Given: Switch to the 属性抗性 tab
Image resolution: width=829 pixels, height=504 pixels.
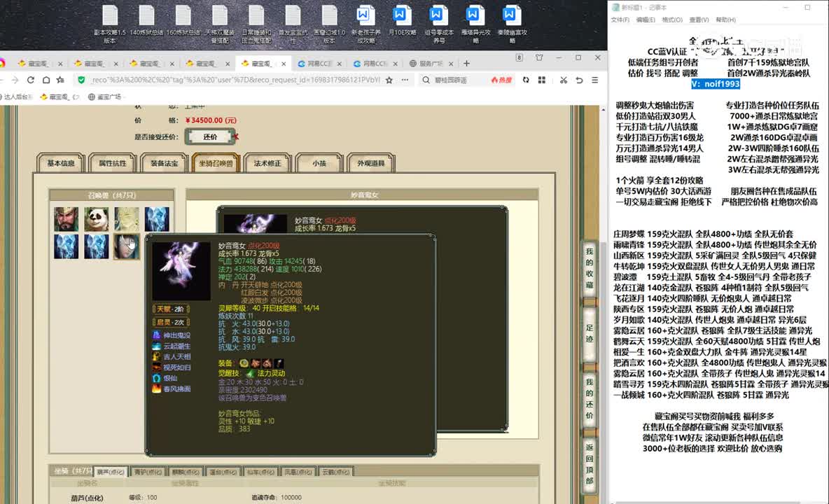Looking at the screenshot, I should 113,163.
